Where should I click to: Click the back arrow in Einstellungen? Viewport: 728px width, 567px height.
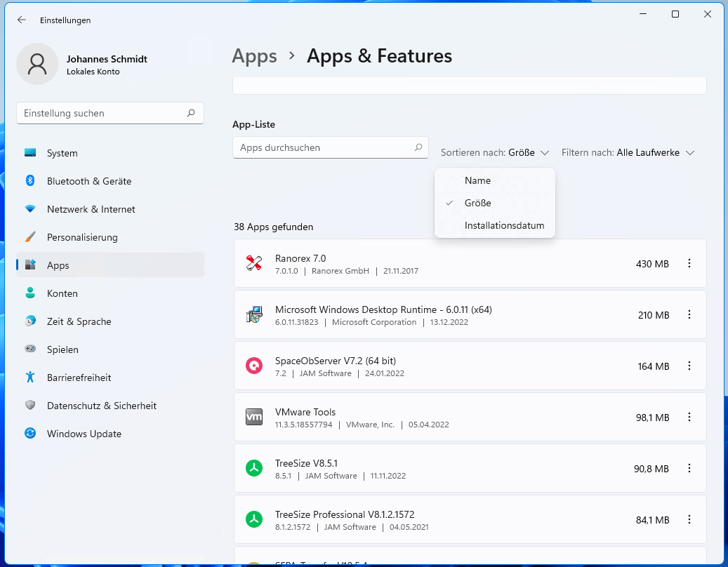(x=21, y=20)
